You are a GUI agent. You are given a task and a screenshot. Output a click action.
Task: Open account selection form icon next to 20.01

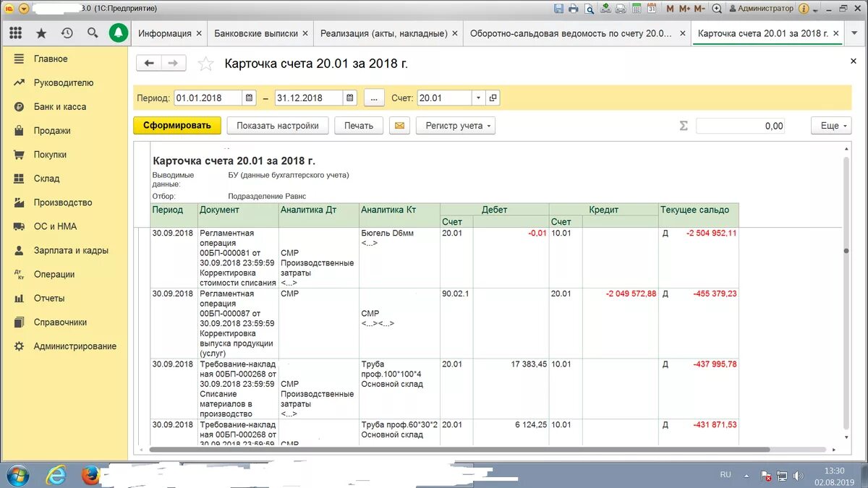[493, 98]
